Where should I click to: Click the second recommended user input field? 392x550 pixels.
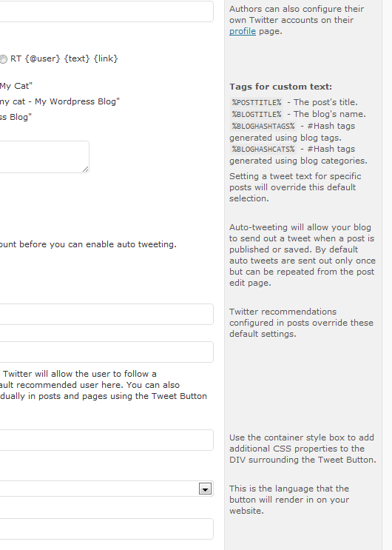pos(107,352)
